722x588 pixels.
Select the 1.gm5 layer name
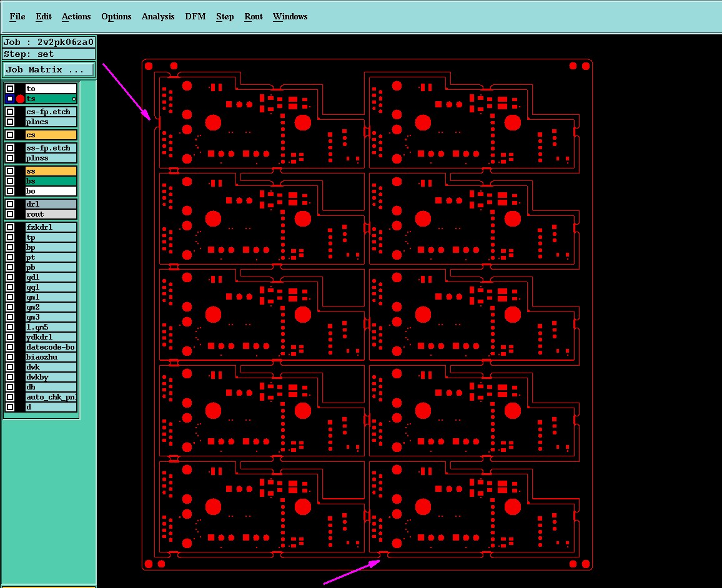point(51,327)
